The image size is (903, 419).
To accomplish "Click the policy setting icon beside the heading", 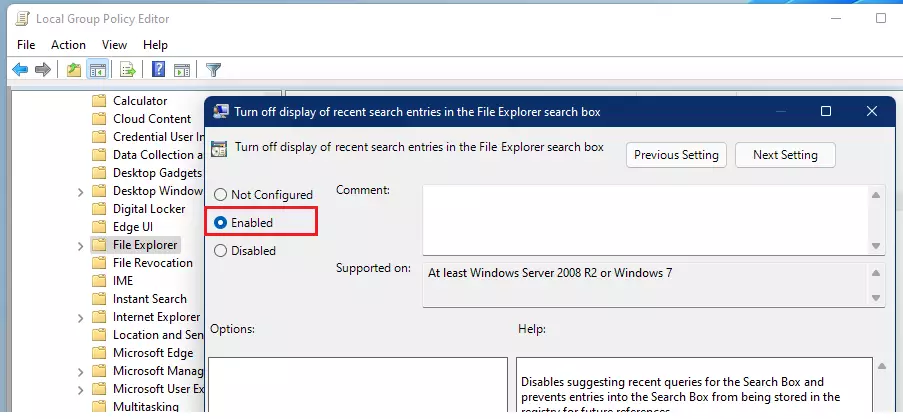I will click(x=219, y=148).
